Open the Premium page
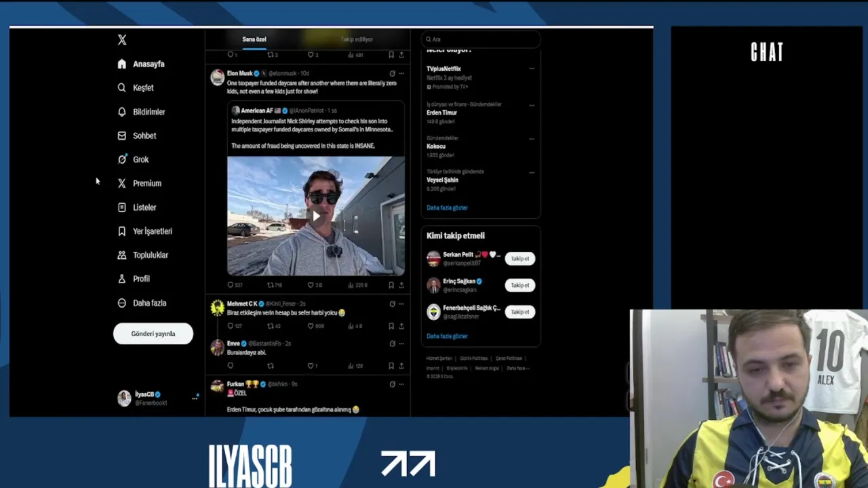 coord(139,183)
